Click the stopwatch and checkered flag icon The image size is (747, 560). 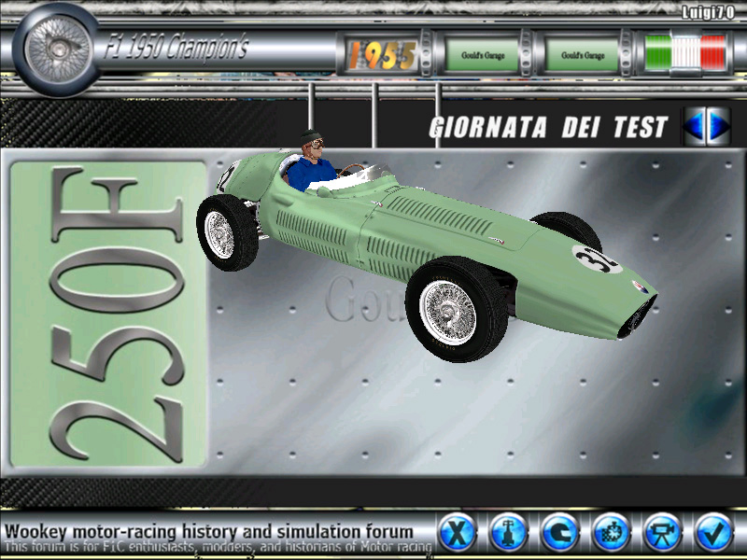pyautogui.click(x=612, y=532)
